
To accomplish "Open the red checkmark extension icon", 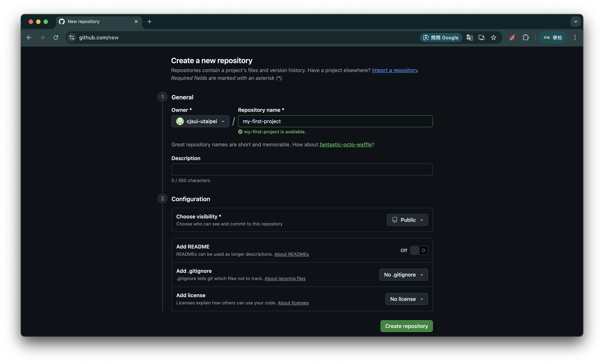I will coord(512,38).
